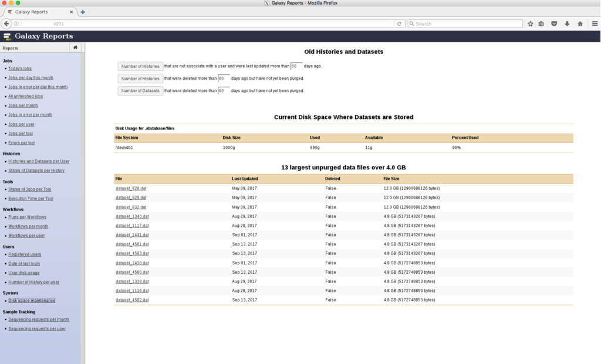Click the Search field in toolbar
Viewport: 601px width, 364px height.
[x=465, y=23]
